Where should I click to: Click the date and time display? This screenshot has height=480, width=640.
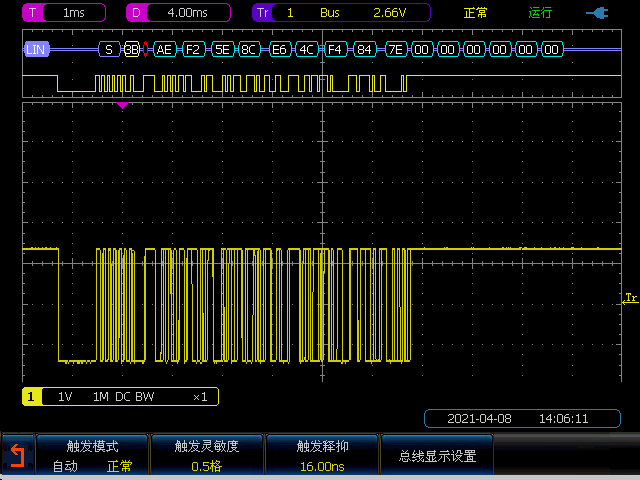click(517, 418)
